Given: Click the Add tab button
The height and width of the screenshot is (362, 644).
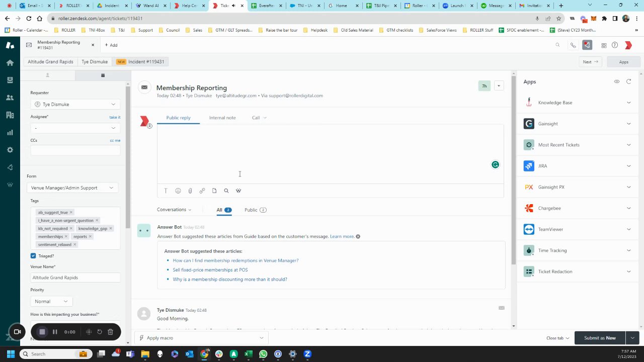Looking at the screenshot, I should (x=111, y=45).
